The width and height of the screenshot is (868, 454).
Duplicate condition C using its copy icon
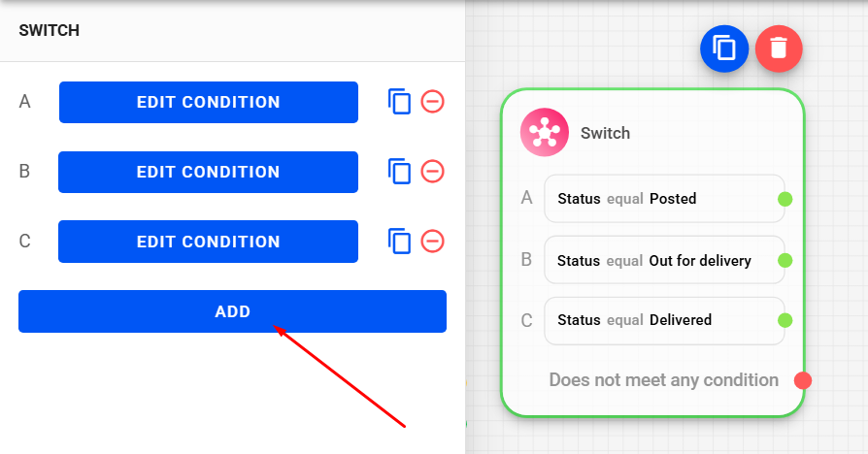pos(399,242)
